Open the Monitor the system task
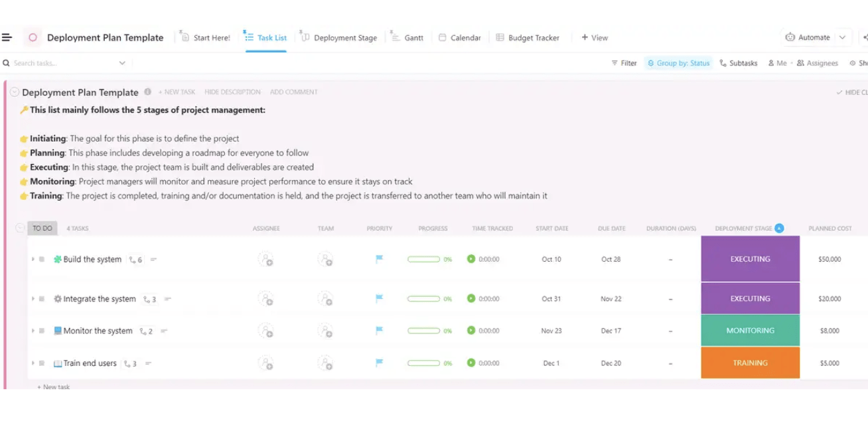The image size is (868, 433). pyautogui.click(x=98, y=331)
